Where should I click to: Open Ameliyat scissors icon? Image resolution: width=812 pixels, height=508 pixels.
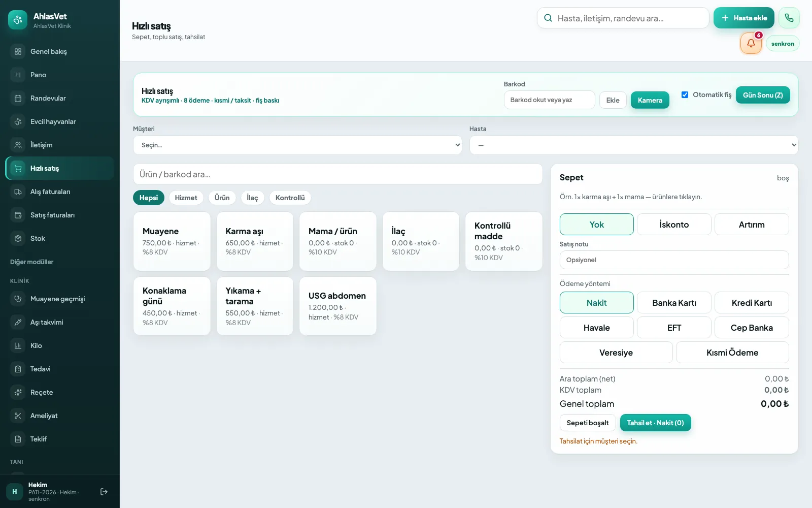18,416
